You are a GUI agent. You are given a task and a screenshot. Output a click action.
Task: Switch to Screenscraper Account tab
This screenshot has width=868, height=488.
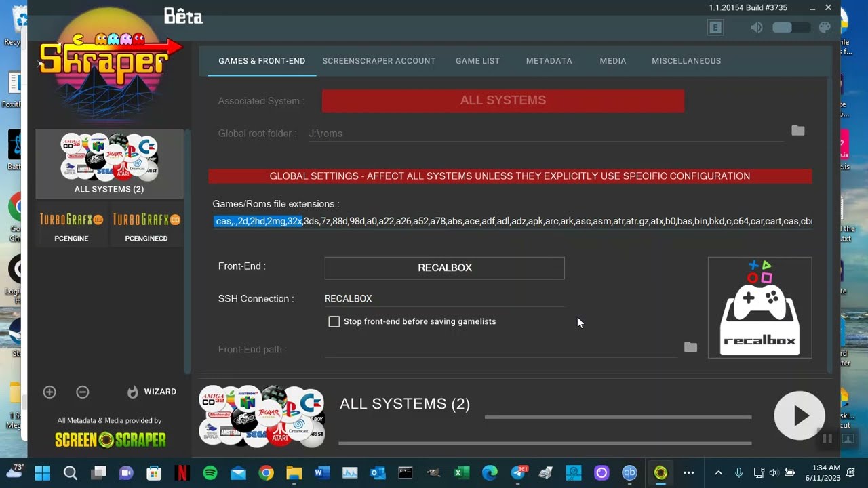click(x=379, y=61)
